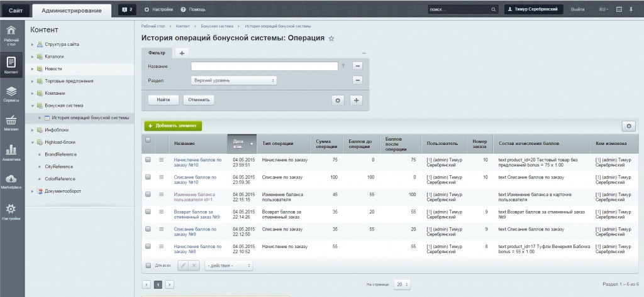Open the Аналитика sidebar section
The image size is (644, 297).
11,153
